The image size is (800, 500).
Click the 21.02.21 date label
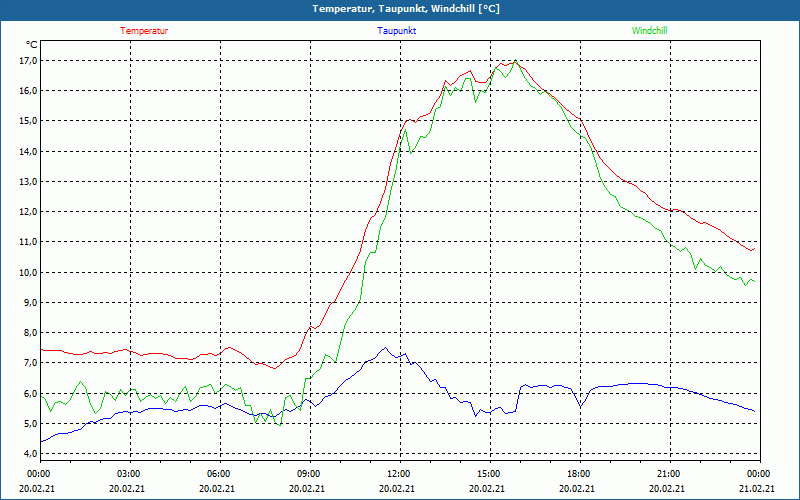tap(757, 488)
